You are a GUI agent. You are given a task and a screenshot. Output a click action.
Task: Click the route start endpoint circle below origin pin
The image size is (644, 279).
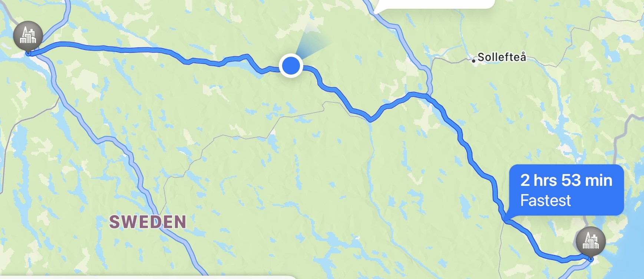(x=28, y=53)
